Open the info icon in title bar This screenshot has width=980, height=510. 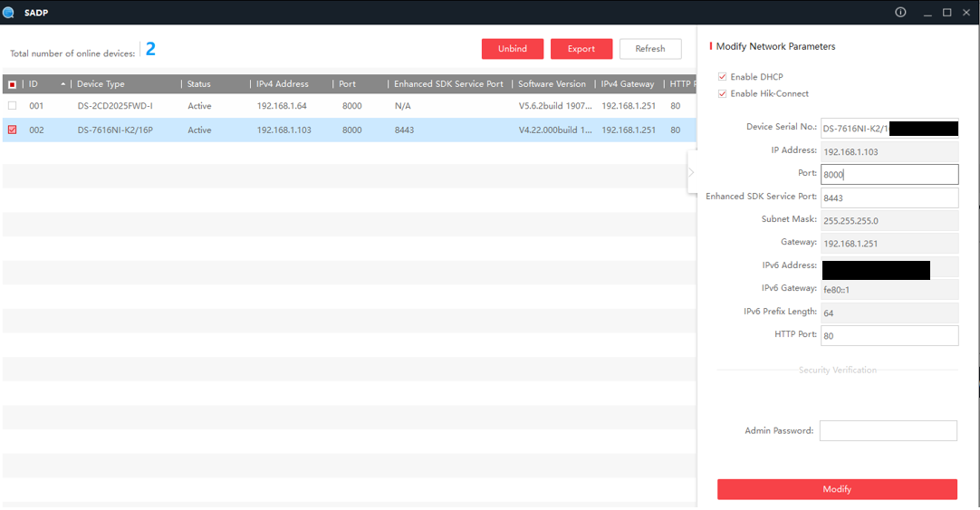900,12
